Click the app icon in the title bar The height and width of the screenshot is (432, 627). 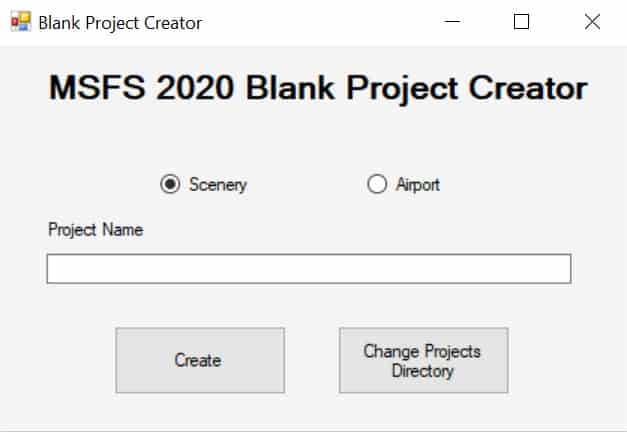click(x=20, y=22)
